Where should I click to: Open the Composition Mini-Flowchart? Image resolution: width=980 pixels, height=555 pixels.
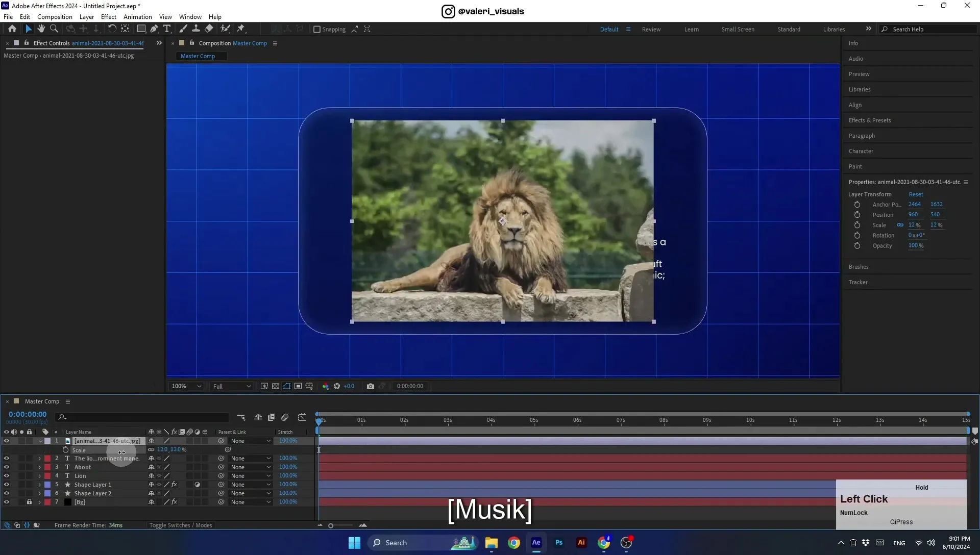click(241, 417)
